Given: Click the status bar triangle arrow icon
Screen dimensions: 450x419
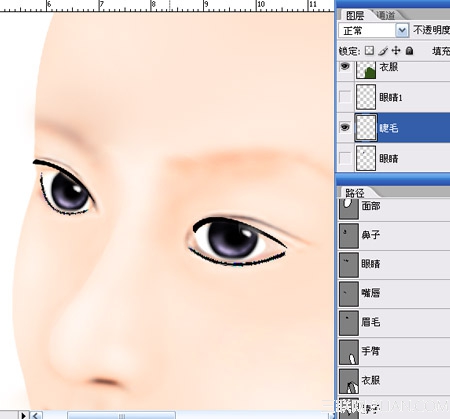Looking at the screenshot, I should (x=23, y=415).
